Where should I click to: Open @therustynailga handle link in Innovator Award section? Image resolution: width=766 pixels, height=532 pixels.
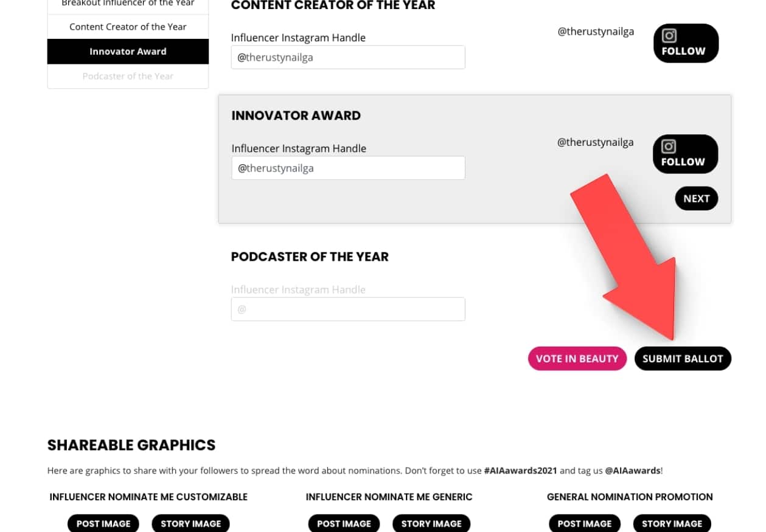[x=595, y=142]
